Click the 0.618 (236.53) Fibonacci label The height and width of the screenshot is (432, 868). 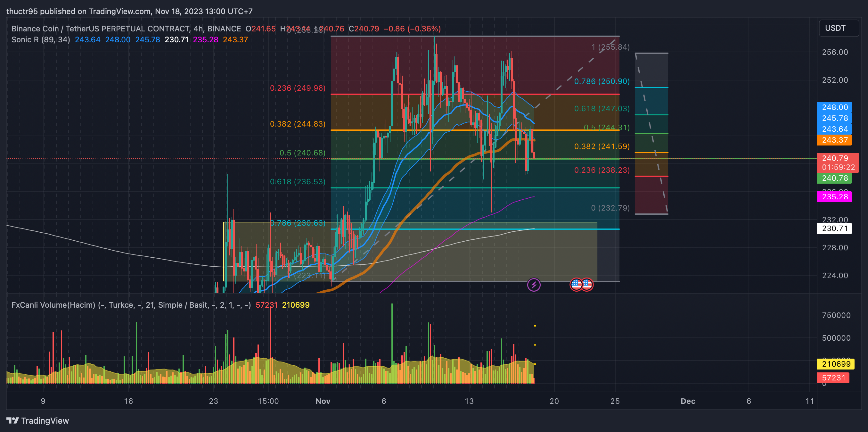[x=298, y=182]
